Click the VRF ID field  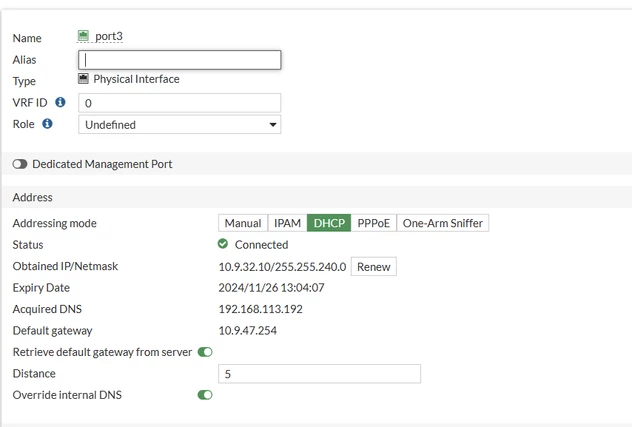pyautogui.click(x=179, y=103)
